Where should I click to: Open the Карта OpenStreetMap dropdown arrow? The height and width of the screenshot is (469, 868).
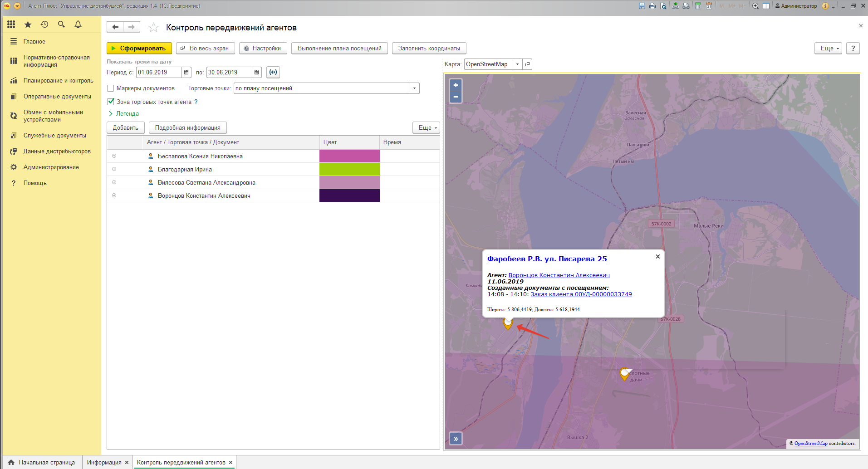pyautogui.click(x=517, y=64)
